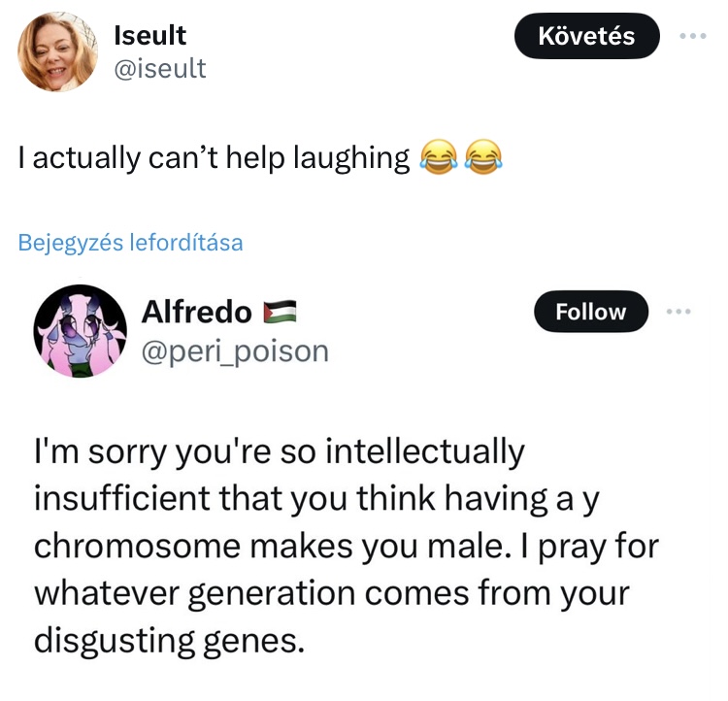Screen dimensions: 728x701
Task: Click the flag emoji beside Alfredo's name
Action: coord(279,313)
